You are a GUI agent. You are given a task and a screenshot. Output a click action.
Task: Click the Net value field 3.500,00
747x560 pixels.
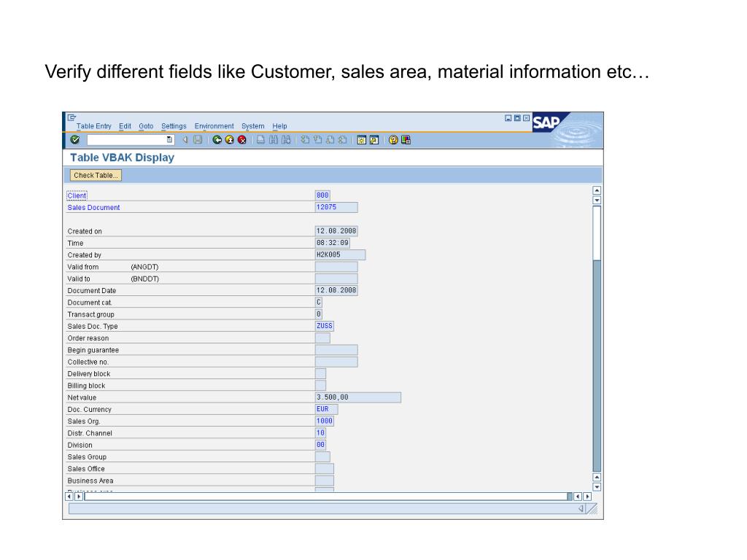[357, 397]
